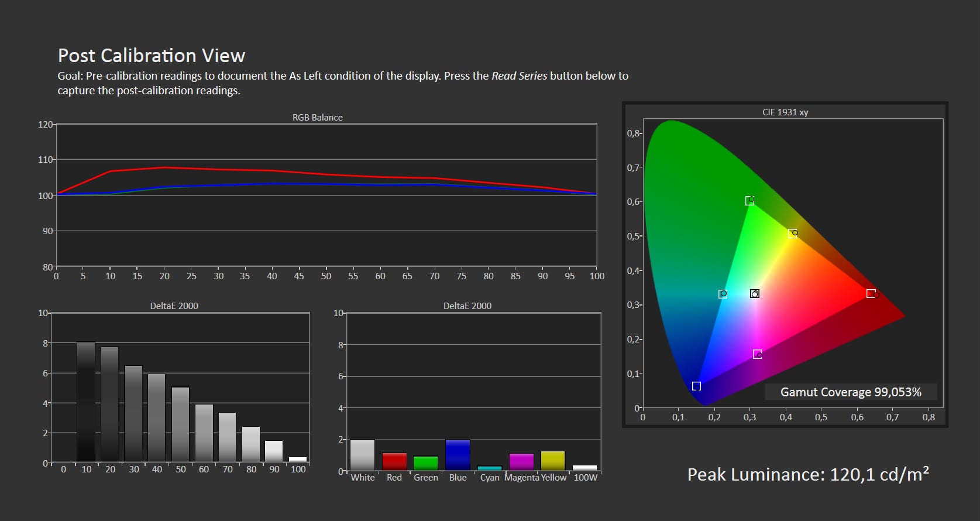Viewport: 980px width, 521px height.
Task: Click the Gamut Coverage 99,053% label
Action: pos(851,392)
